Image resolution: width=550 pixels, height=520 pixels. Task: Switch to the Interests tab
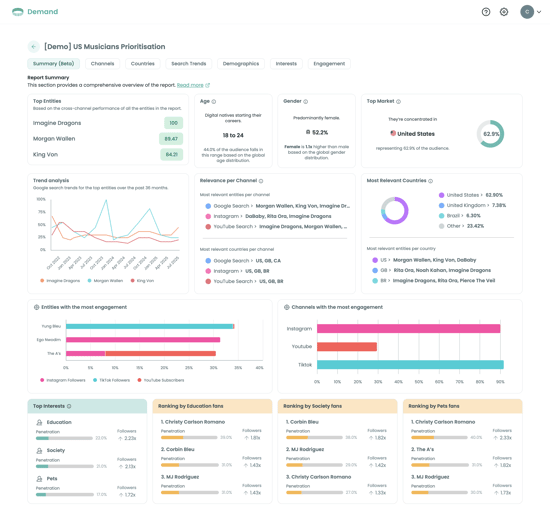[286, 64]
